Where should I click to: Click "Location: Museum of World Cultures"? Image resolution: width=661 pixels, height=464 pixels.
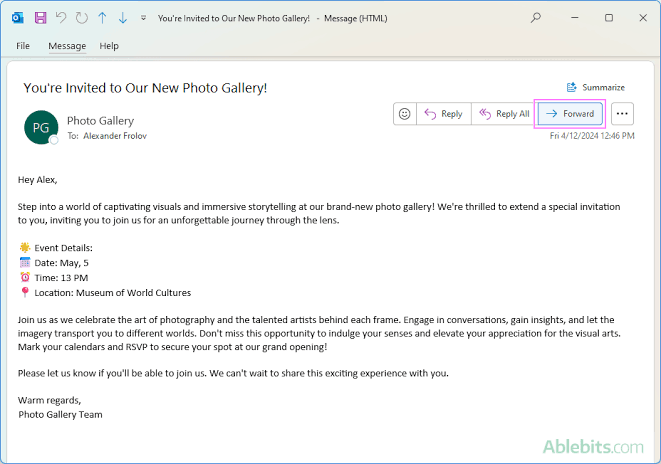point(113,293)
